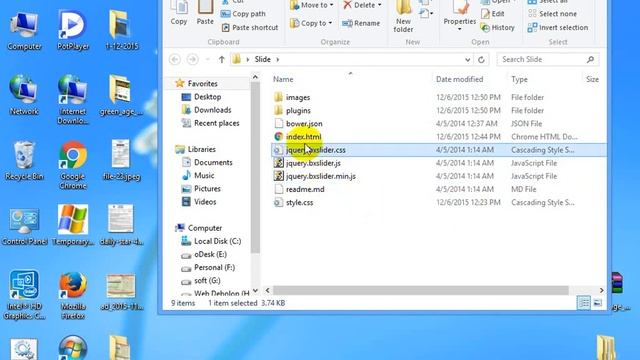Click Invert selection in the ribbon
640x360 pixels.
point(558,27)
